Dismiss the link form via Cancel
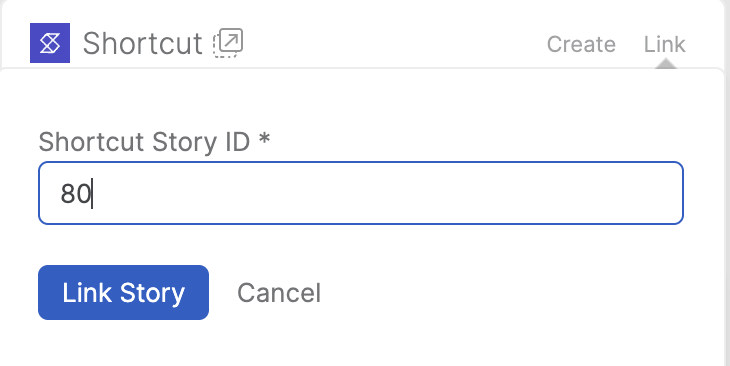Viewport: 730px width, 366px height. pyautogui.click(x=279, y=293)
